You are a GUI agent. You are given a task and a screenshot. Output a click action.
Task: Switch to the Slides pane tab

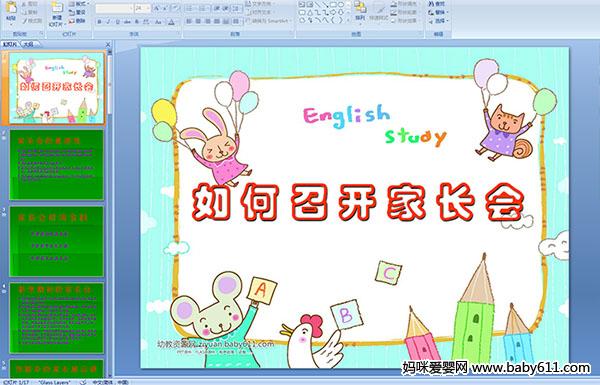click(x=10, y=44)
